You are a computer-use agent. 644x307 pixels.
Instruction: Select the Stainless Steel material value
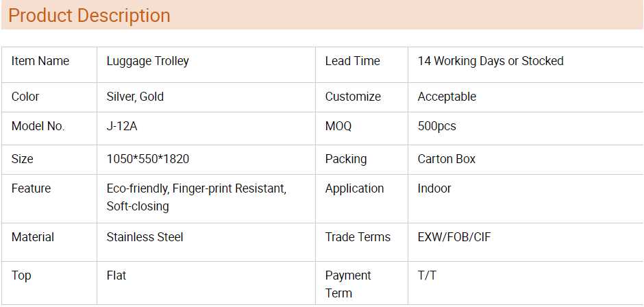click(145, 237)
